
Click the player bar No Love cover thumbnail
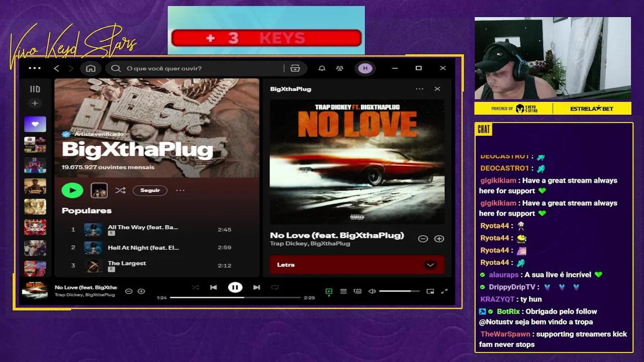[35, 291]
